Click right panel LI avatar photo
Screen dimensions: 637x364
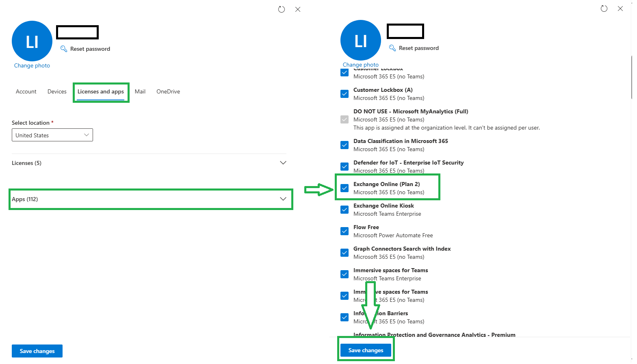pyautogui.click(x=361, y=40)
